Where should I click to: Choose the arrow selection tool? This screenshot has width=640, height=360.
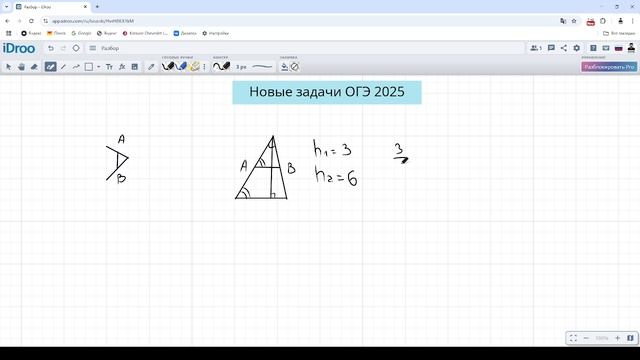(9, 67)
